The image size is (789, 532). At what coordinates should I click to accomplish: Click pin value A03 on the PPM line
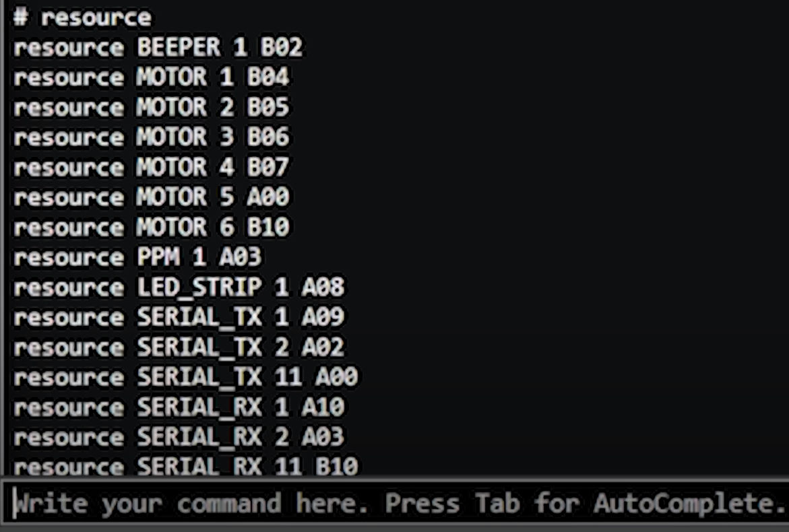pyautogui.click(x=241, y=257)
